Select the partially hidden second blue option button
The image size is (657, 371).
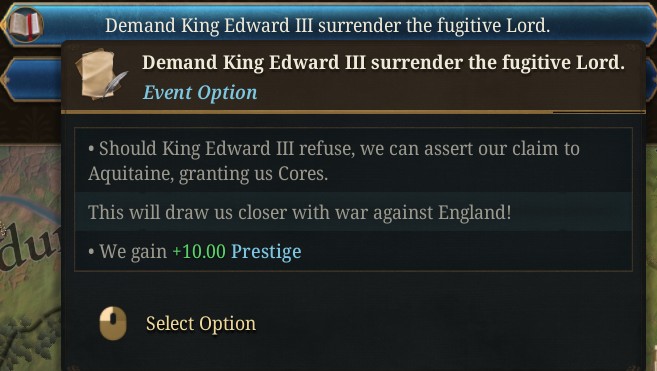pos(31,79)
